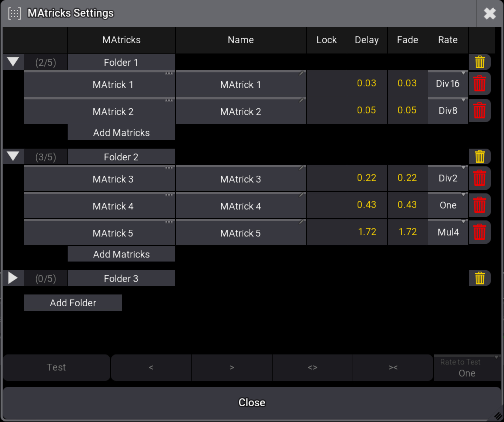
Task: Delete MAtrick 1 with red trash icon
Action: point(480,83)
